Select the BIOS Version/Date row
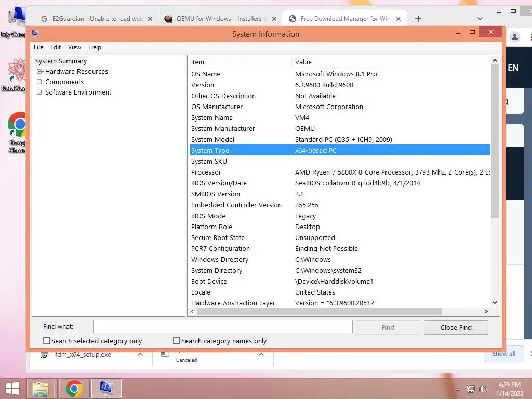The width and height of the screenshot is (532, 399). [x=340, y=183]
